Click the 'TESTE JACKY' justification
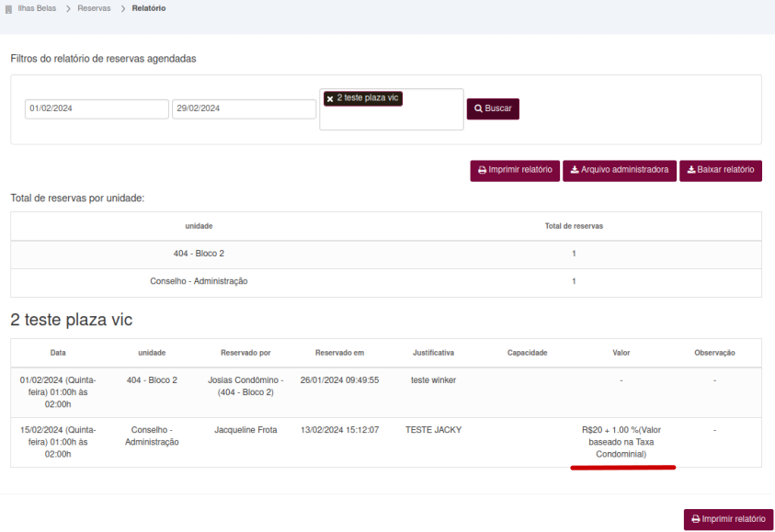The height and width of the screenshot is (532, 775). pos(433,430)
